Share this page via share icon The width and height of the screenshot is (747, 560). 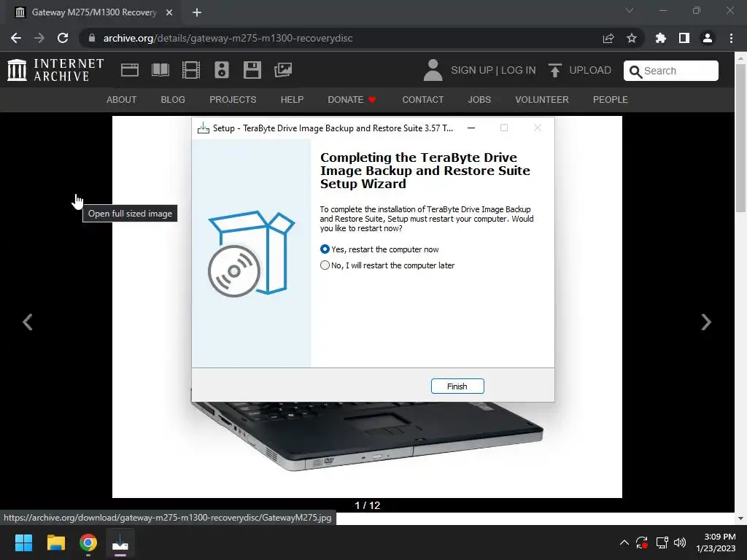coord(608,38)
